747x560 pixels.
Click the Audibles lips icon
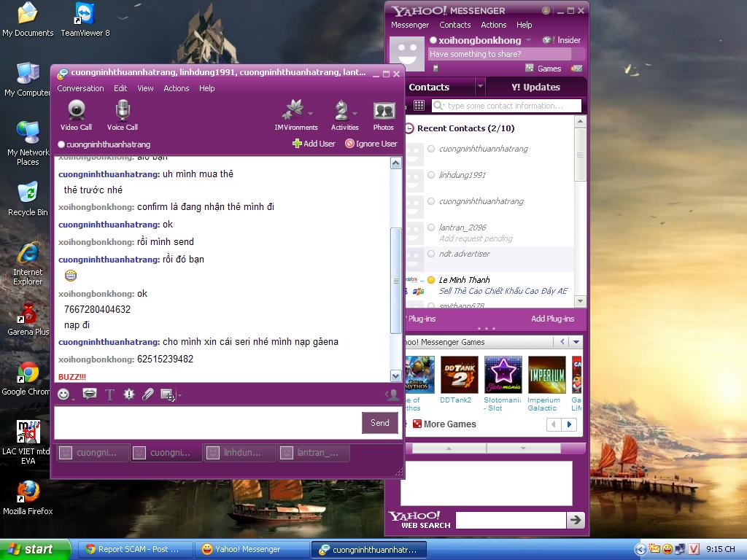89,394
